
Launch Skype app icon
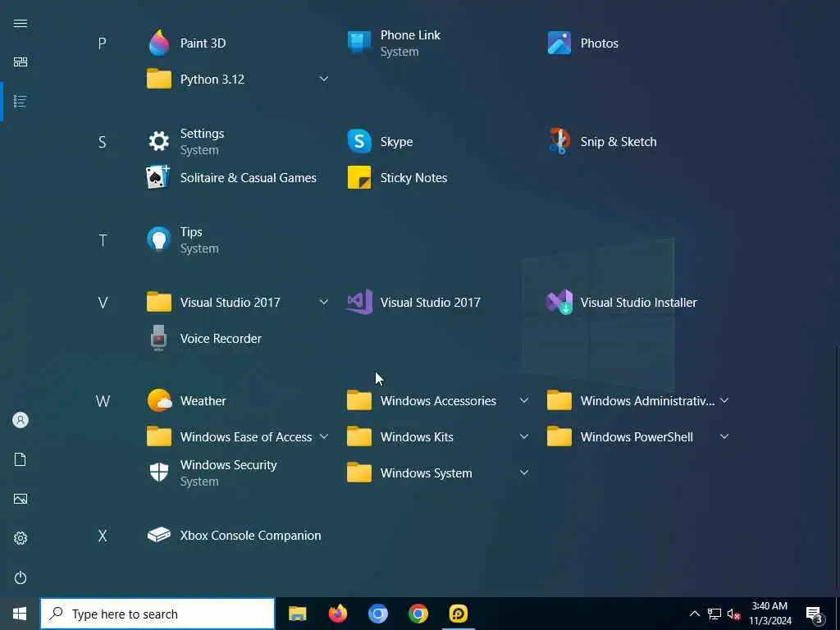click(359, 141)
